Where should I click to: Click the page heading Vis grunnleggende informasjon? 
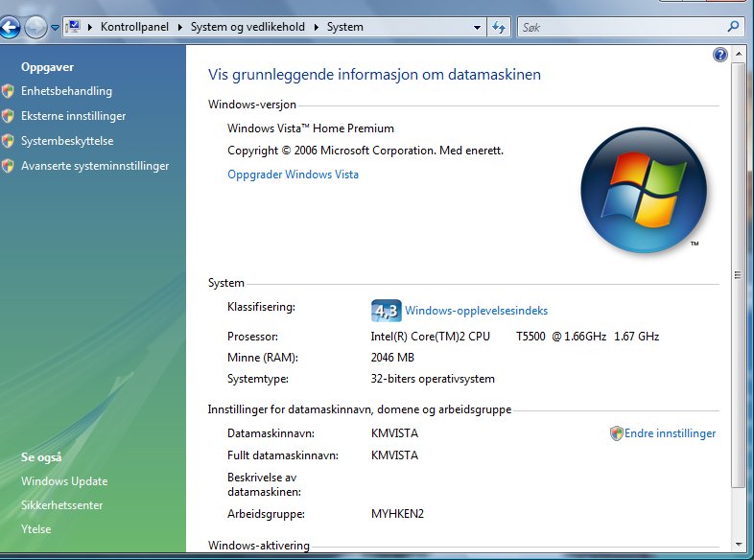click(x=374, y=75)
